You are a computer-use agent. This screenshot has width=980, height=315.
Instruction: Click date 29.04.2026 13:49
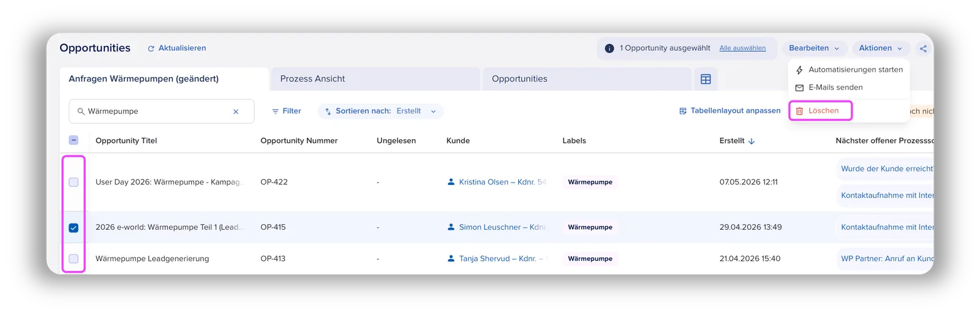[x=750, y=227]
